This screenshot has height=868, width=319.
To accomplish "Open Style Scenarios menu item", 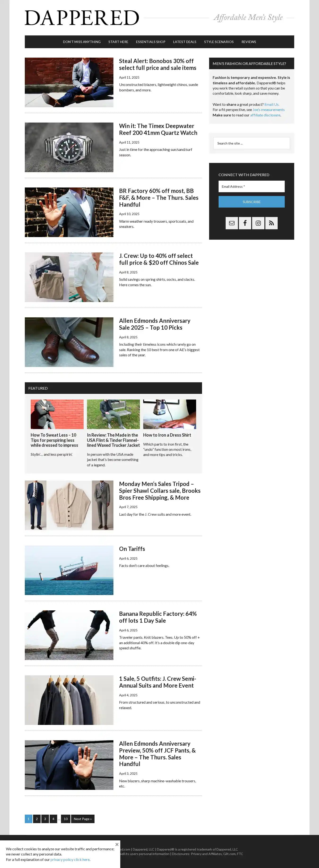I will click(219, 42).
